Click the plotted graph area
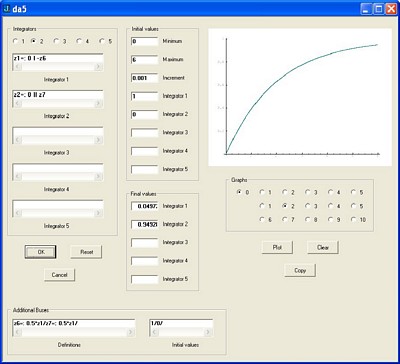Viewport: 400px width, 364px height. tap(300, 97)
